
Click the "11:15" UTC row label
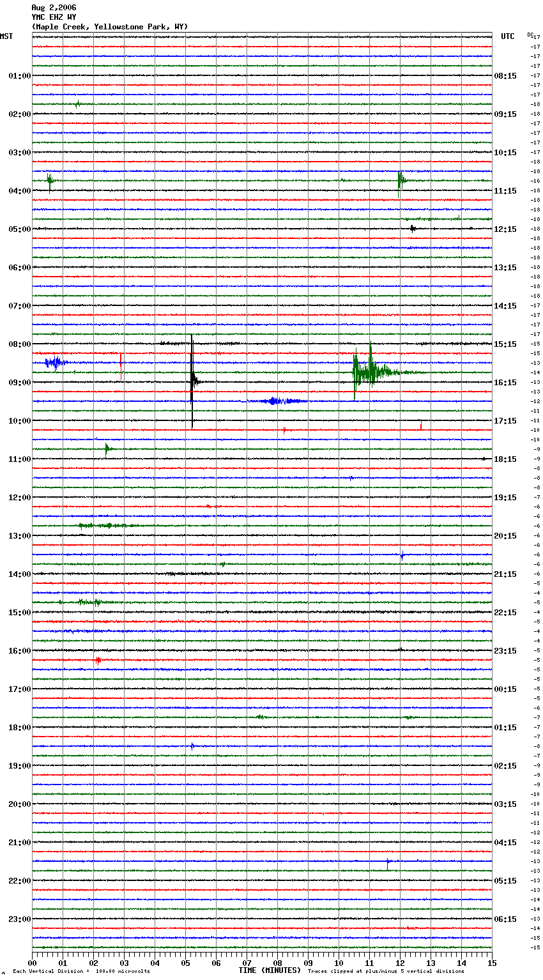pos(505,191)
